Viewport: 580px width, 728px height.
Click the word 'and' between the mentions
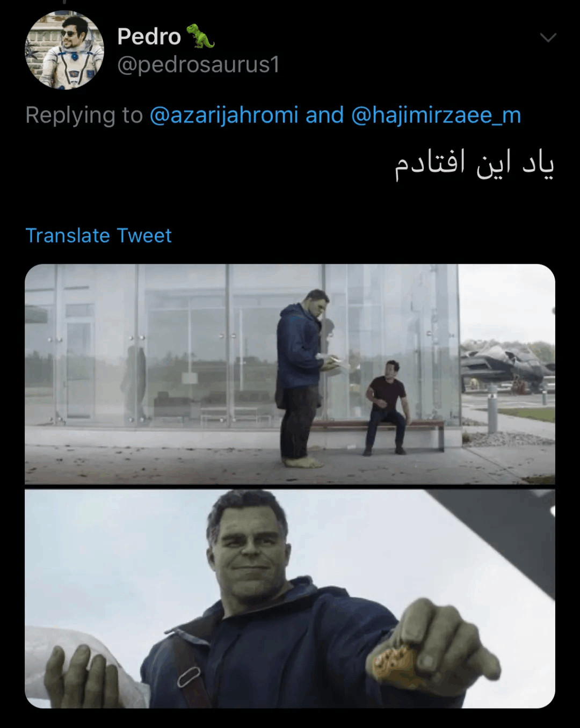(x=324, y=115)
